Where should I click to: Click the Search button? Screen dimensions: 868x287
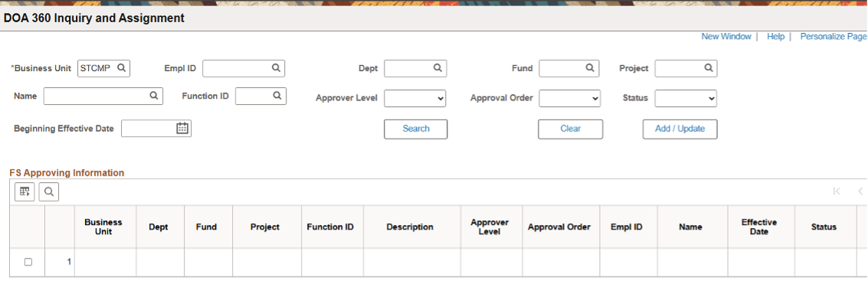pyautogui.click(x=416, y=129)
